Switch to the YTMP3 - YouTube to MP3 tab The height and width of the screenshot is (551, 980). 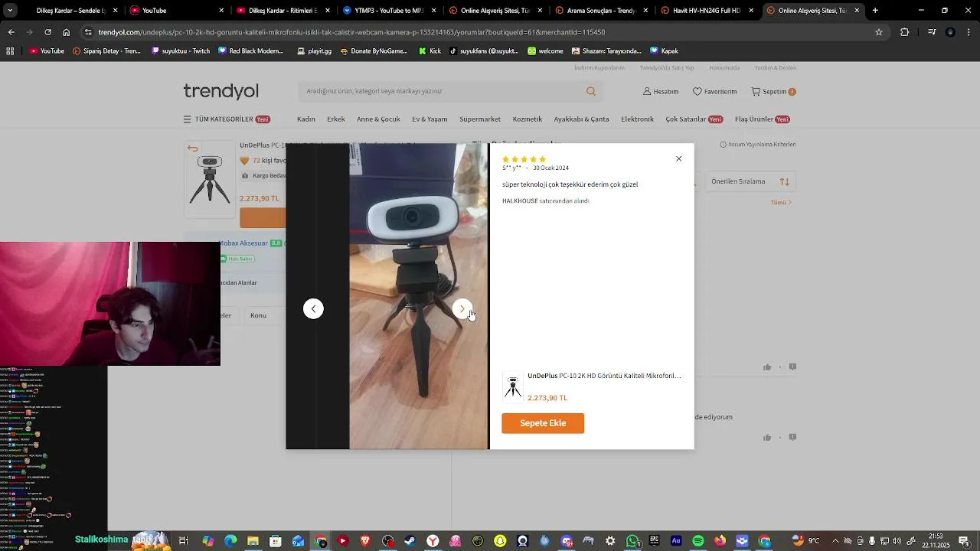[389, 11]
